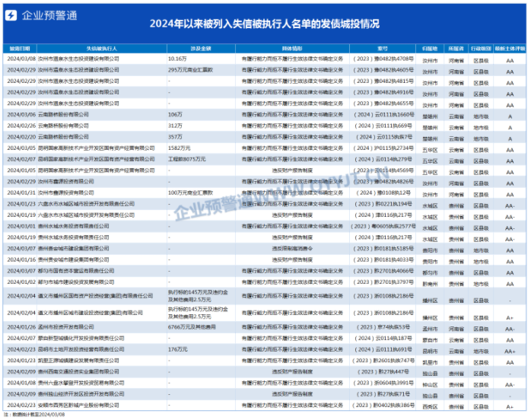
Task: Click the title 2024年以来被列入失信被执行人名单的发债城投情况
Action: pos(265,24)
